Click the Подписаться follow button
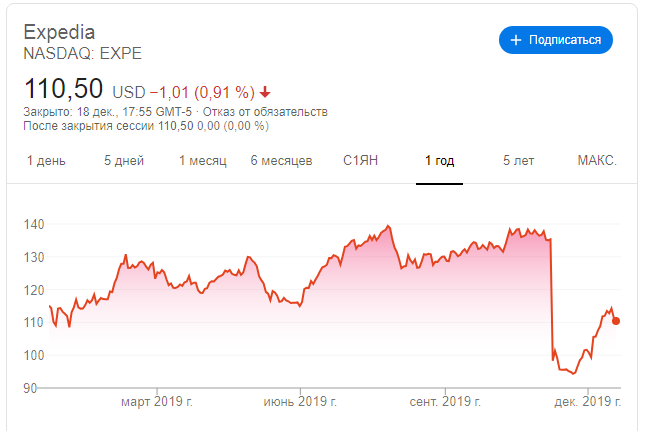647x431 pixels. [556, 40]
